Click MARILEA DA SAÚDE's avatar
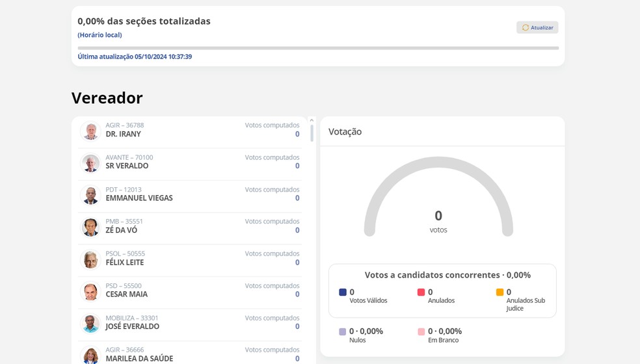Image resolution: width=640 pixels, height=364 pixels. click(90, 355)
